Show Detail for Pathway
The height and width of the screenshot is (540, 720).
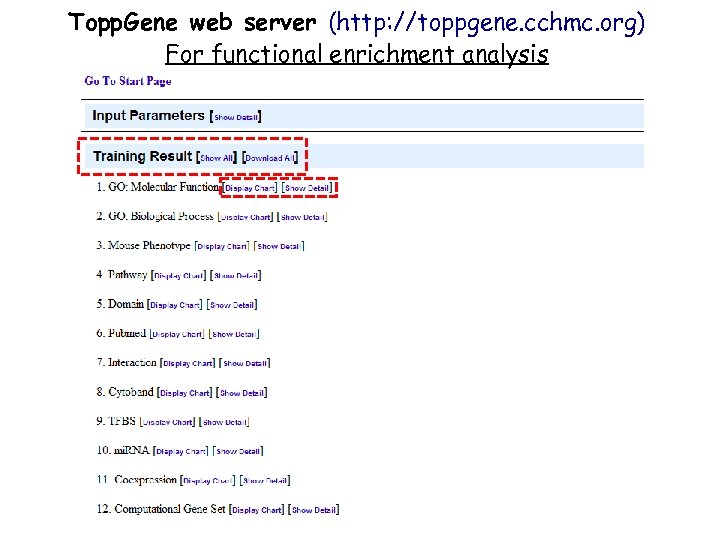pos(236,276)
